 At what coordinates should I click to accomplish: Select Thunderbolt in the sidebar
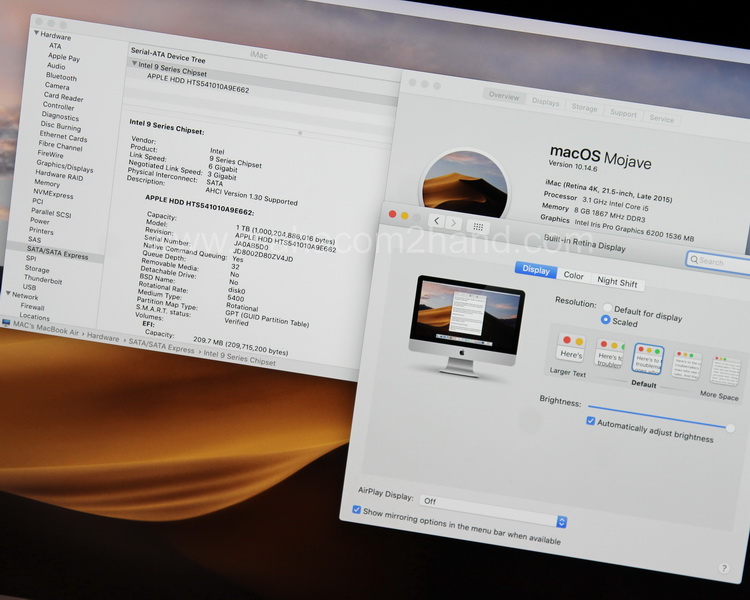point(43,279)
